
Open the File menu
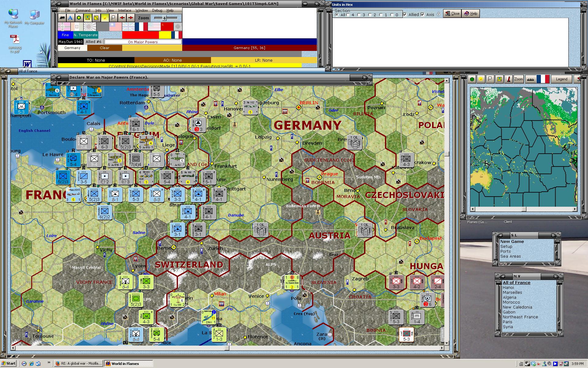click(68, 10)
